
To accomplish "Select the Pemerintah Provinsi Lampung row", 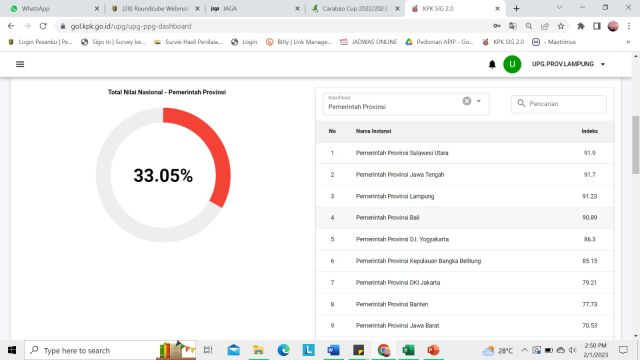I will coord(465,196).
